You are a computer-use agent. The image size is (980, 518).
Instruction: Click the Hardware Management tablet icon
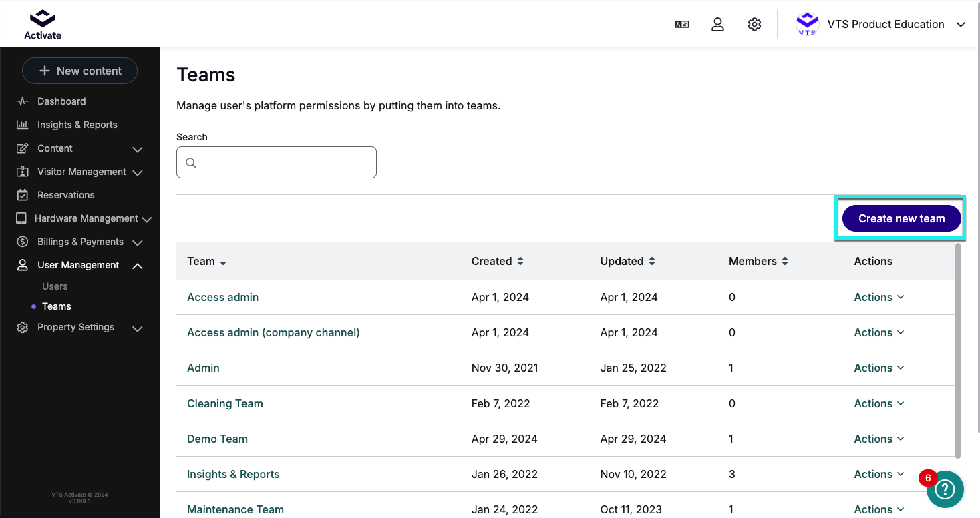coord(21,218)
